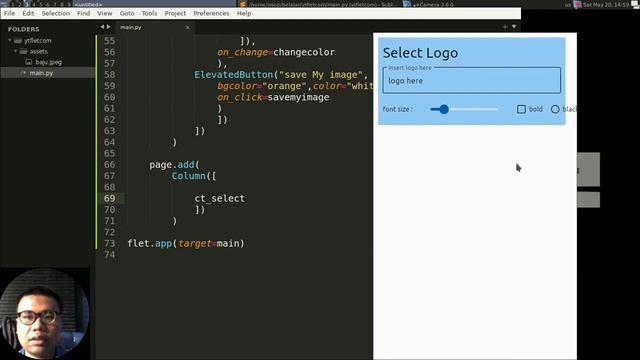Click flet.app(target=main) code line
Viewport: 640px width, 360px height.
(186, 243)
